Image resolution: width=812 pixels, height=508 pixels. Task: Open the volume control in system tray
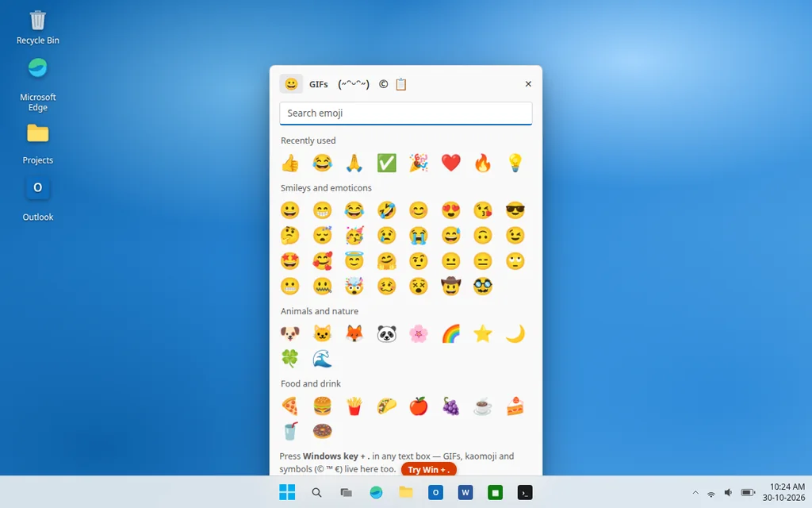(728, 492)
